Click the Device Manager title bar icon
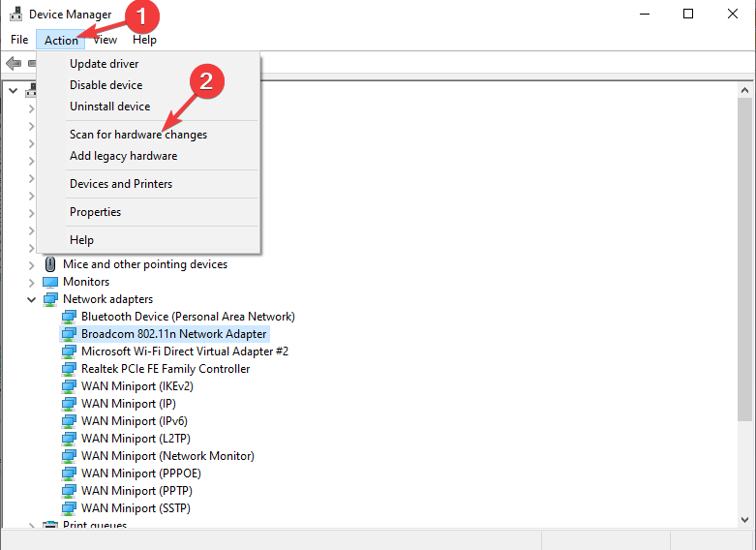The width and height of the screenshot is (756, 550). [x=15, y=14]
